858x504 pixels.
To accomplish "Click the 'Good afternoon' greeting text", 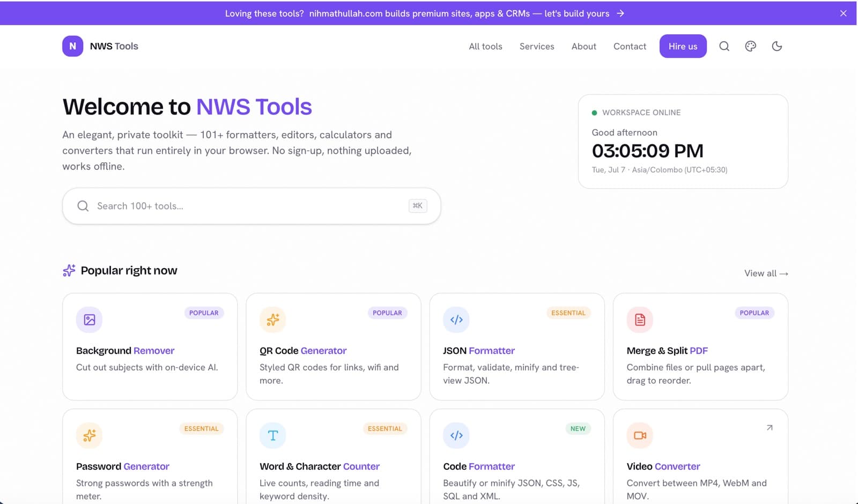I will [x=624, y=132].
